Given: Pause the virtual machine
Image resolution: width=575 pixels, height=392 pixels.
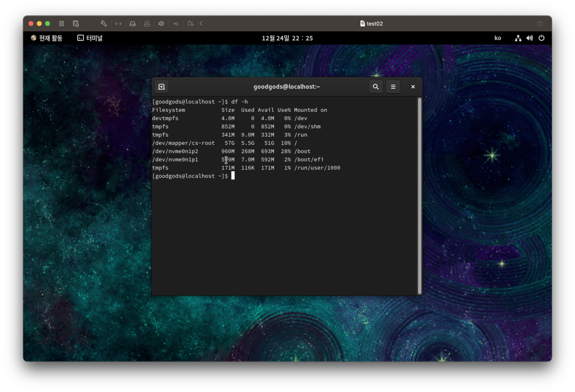Looking at the screenshot, I should point(62,24).
